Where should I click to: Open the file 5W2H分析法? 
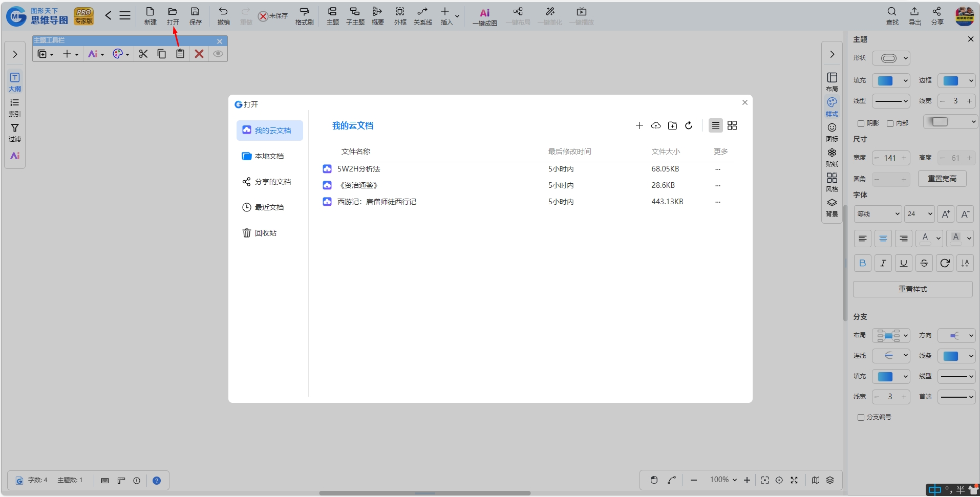[x=358, y=169]
